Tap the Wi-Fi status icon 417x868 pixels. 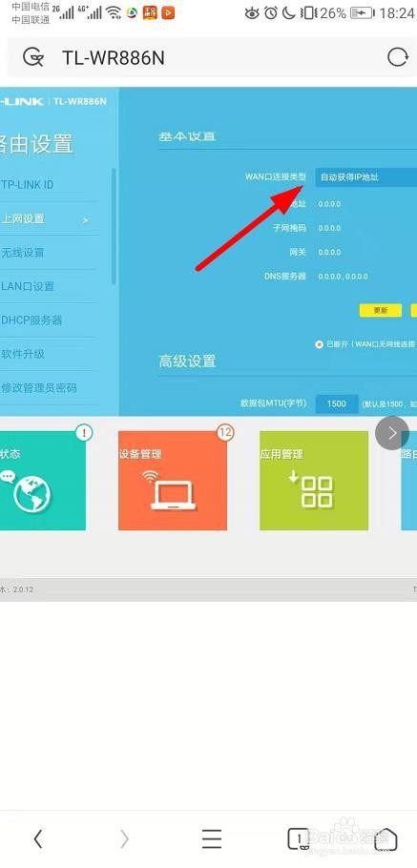coord(114,12)
